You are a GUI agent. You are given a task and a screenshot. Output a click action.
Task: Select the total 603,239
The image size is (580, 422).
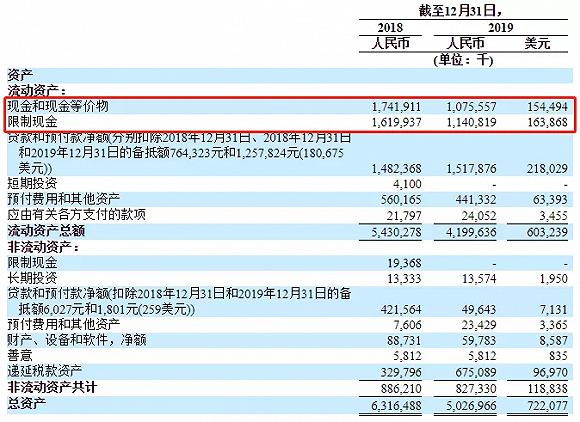(547, 232)
